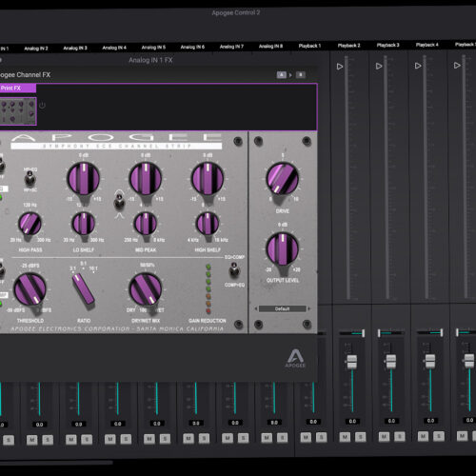This screenshot has height=476, width=476.
Task: Solo the Analog IN 2 channel
Action: click(x=48, y=440)
